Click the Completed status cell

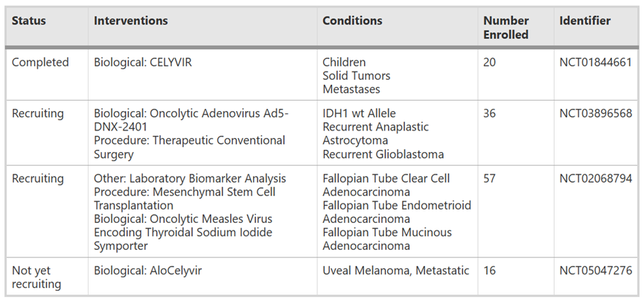(40, 63)
